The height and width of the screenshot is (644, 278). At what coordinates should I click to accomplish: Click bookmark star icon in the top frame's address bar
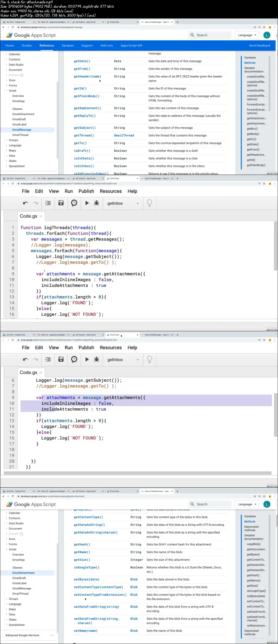(x=264, y=27)
